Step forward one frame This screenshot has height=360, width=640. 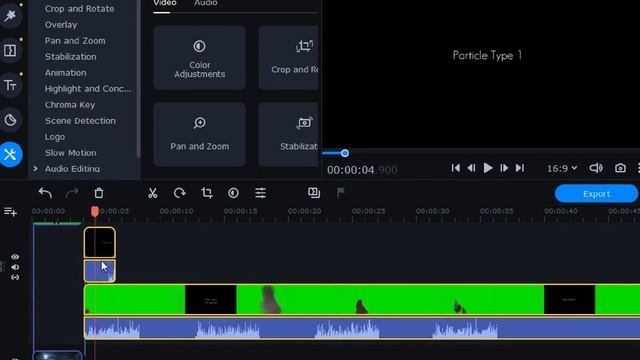coord(504,168)
